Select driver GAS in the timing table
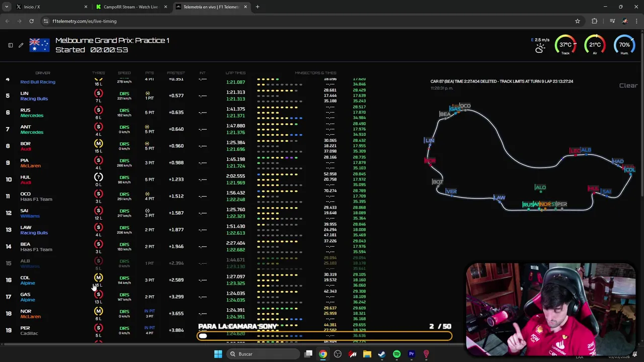644x362 pixels. coord(25,295)
